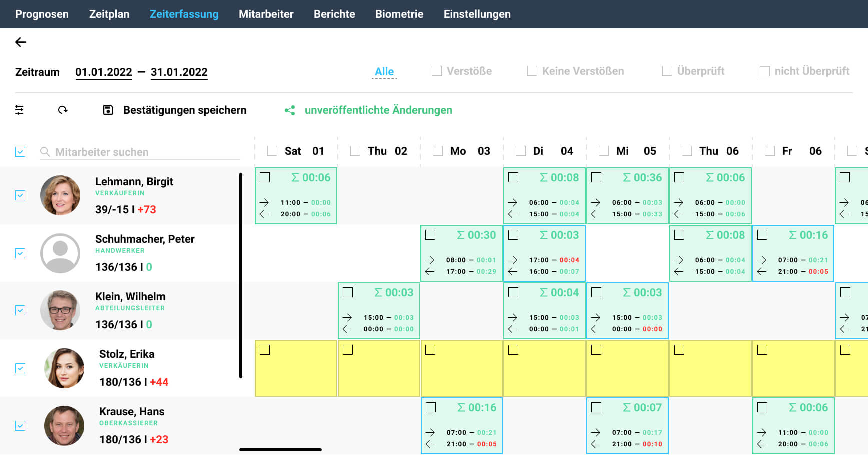This screenshot has height=455, width=868.
Task: Click clock-in arrow in Krause's Mo 03 shift
Action: 430,432
